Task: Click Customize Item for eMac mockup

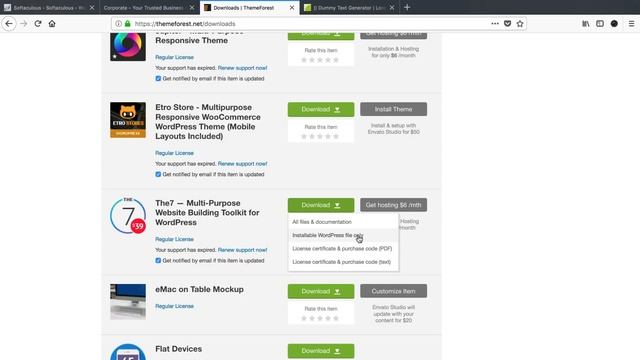Action: pyautogui.click(x=393, y=291)
